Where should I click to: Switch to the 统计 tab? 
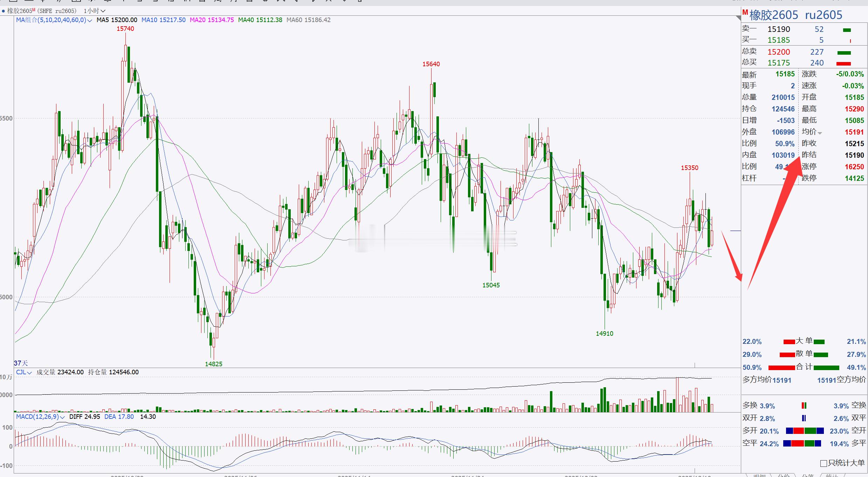pyautogui.click(x=832, y=475)
